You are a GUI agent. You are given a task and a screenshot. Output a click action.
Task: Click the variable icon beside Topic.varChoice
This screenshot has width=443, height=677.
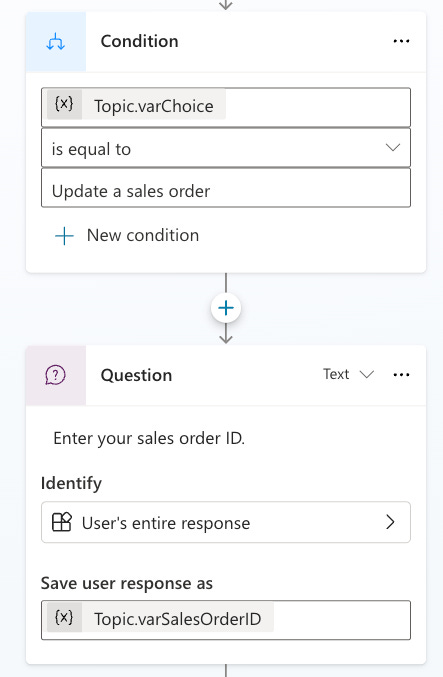tap(64, 104)
